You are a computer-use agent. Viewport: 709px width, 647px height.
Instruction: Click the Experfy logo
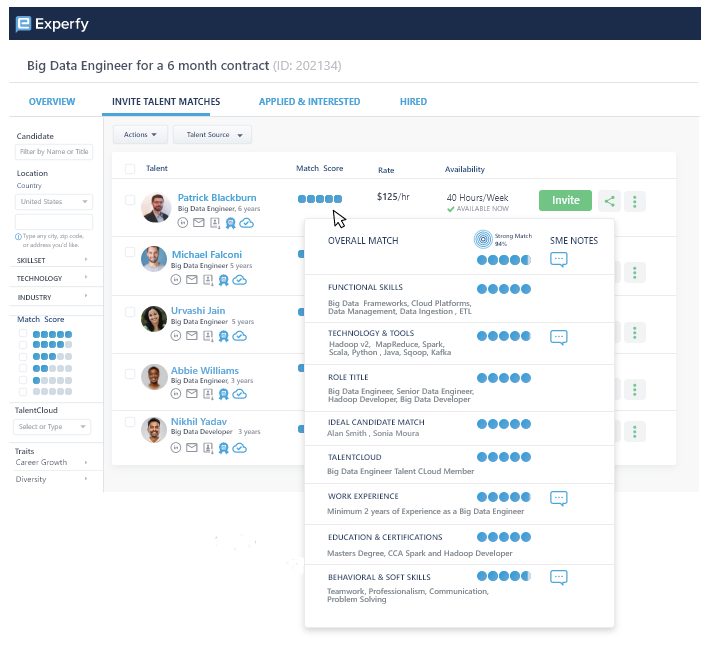point(52,24)
